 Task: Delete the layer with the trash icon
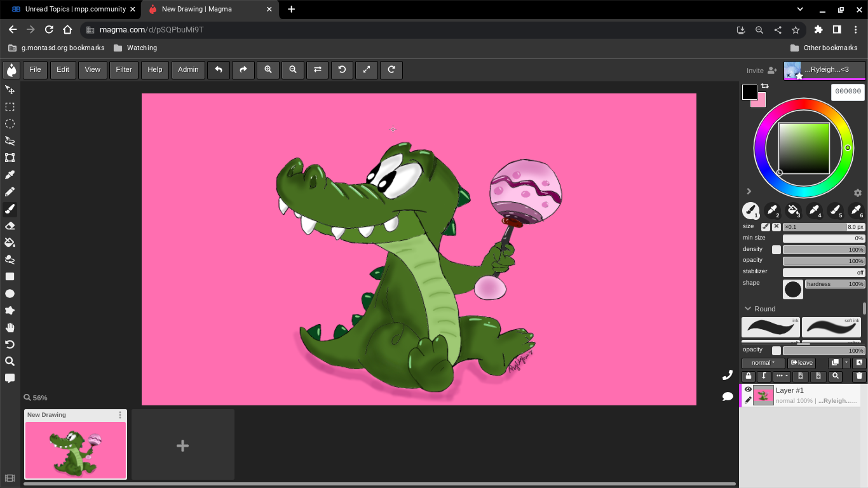coord(859,376)
